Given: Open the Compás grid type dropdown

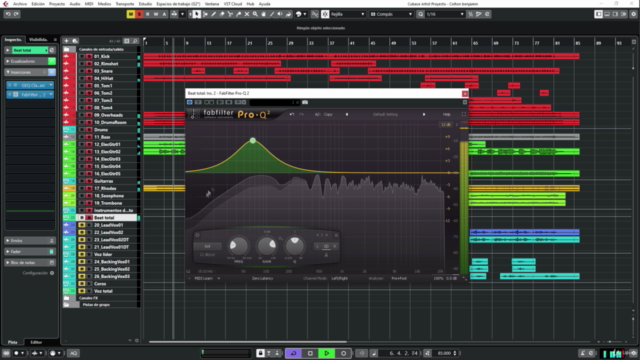Looking at the screenshot, I should click(391, 14).
